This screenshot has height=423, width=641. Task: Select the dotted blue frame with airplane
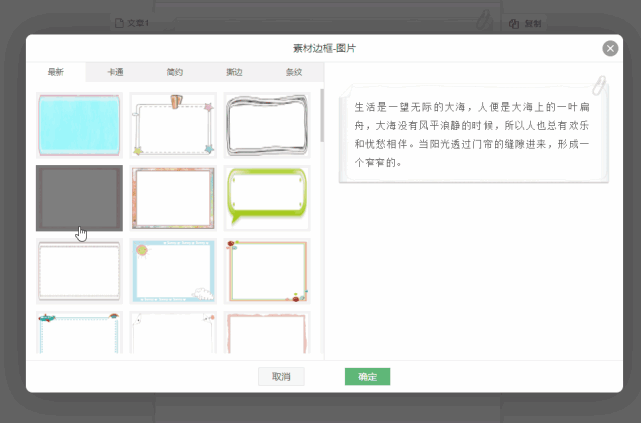click(x=79, y=332)
